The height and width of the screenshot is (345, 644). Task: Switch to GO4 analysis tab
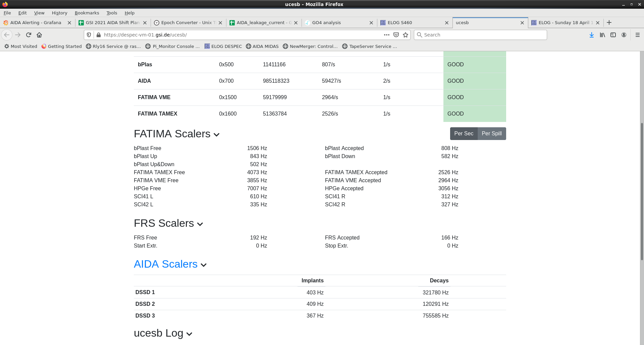tap(339, 23)
